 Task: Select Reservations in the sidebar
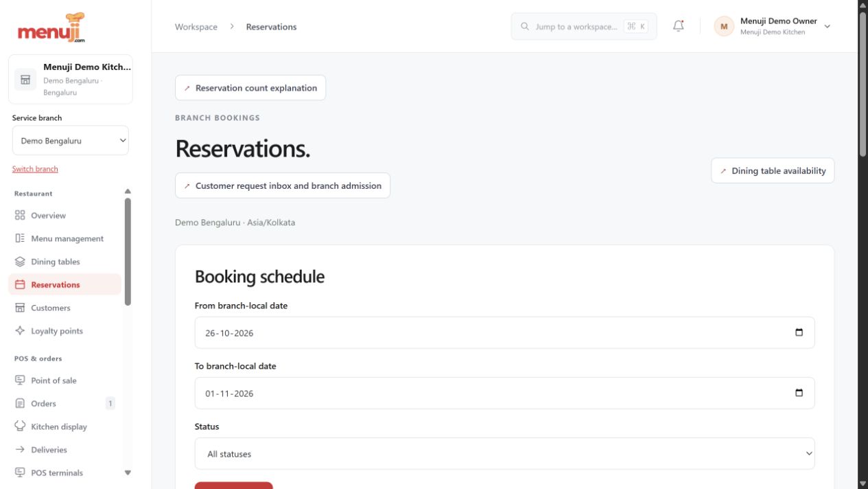(x=65, y=284)
